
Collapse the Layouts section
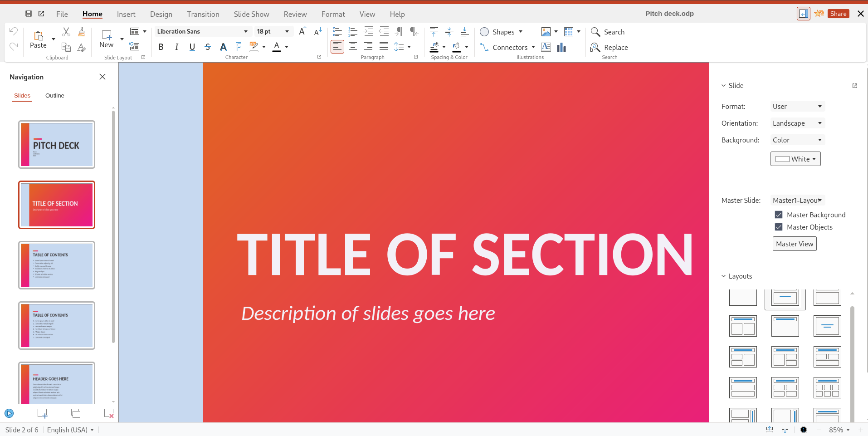(x=724, y=276)
